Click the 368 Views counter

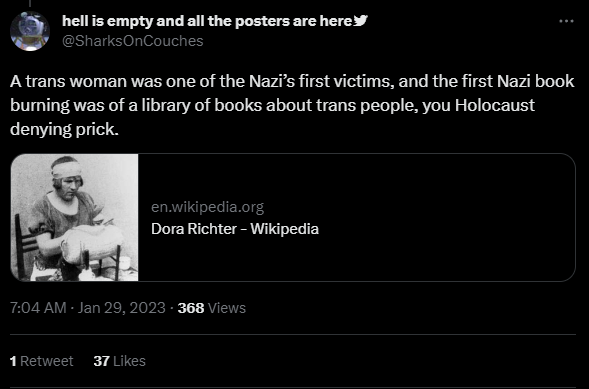pyautogui.click(x=212, y=308)
